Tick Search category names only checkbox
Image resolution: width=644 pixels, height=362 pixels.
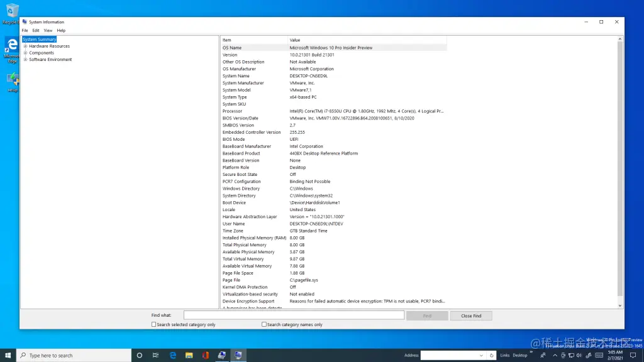coord(264,324)
